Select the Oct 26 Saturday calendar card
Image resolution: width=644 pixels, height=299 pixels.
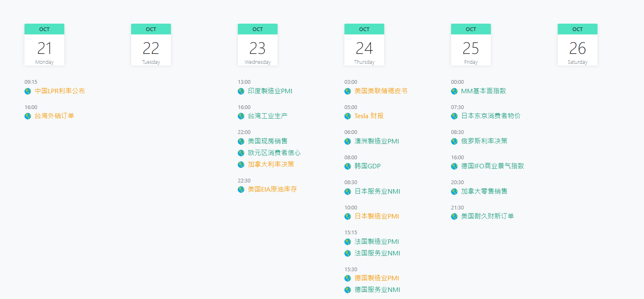(578, 44)
